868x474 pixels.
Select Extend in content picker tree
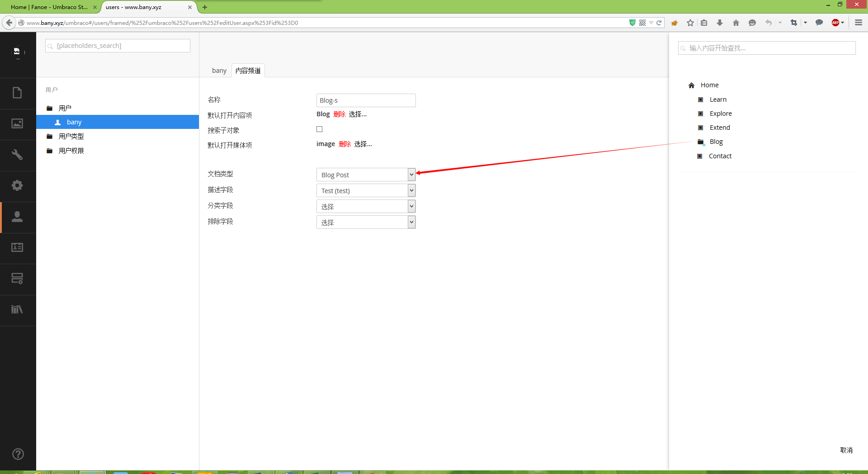720,128
